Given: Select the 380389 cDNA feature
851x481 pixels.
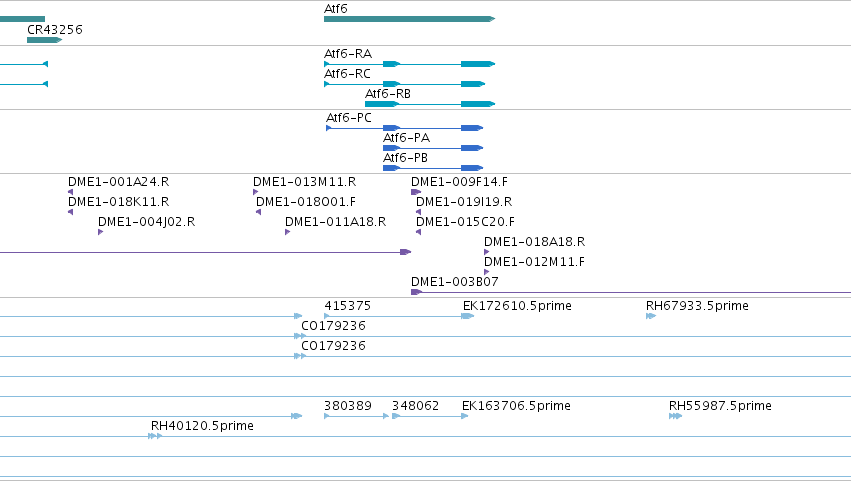Looking at the screenshot, I should tap(357, 416).
